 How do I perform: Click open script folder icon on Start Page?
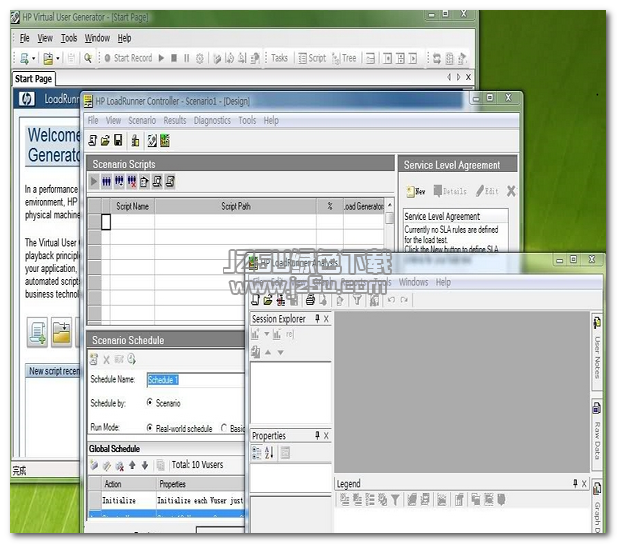click(62, 332)
